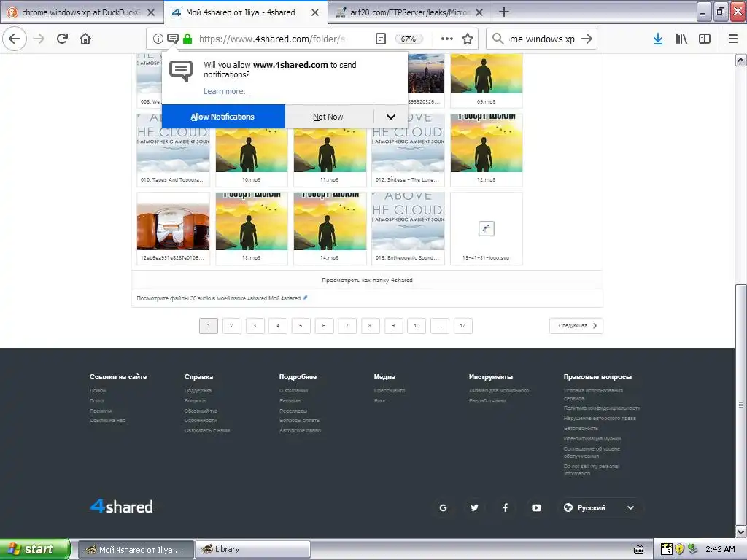Close the DuckDuckGo tab
This screenshot has width=747, height=560.
(x=151, y=12)
